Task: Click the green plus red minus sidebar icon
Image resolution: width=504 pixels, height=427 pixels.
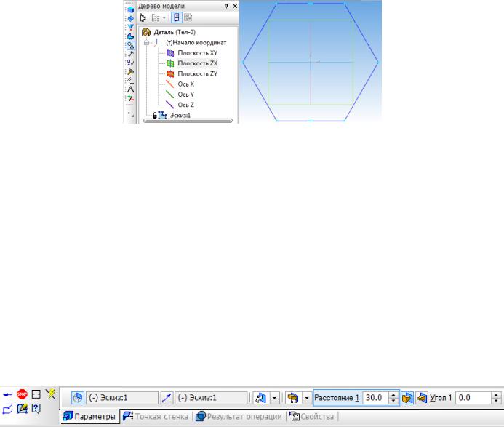Action: [130, 98]
